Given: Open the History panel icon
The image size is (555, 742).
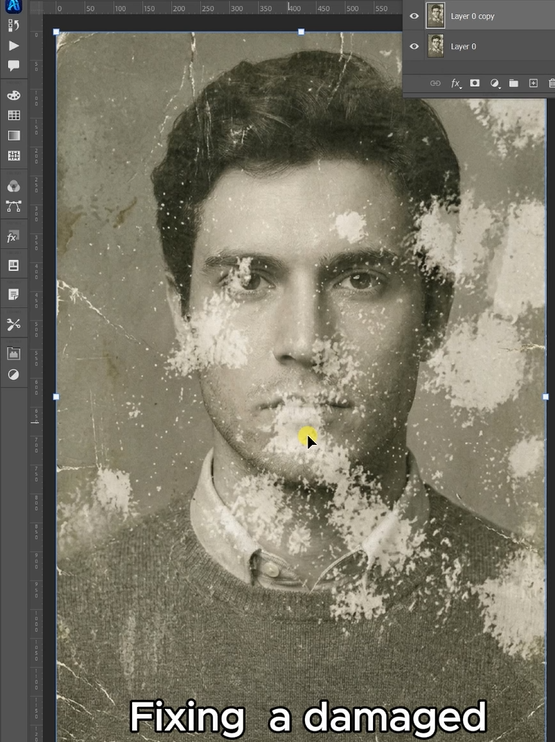Looking at the screenshot, I should (x=14, y=26).
